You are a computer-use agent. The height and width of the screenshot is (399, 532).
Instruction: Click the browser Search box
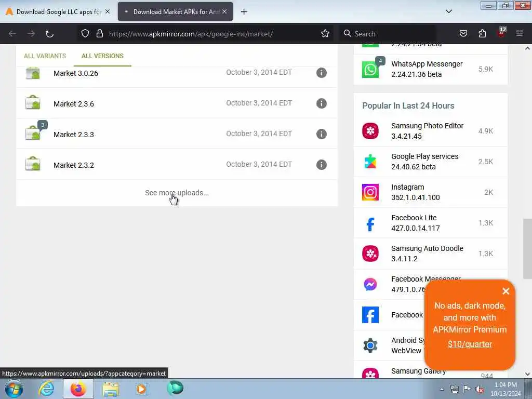pos(388,34)
